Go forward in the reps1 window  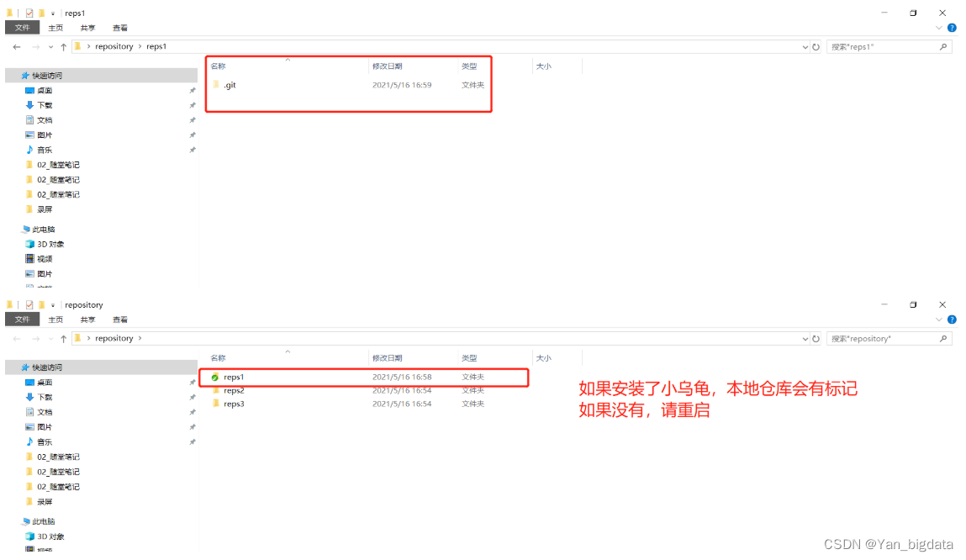[x=36, y=47]
